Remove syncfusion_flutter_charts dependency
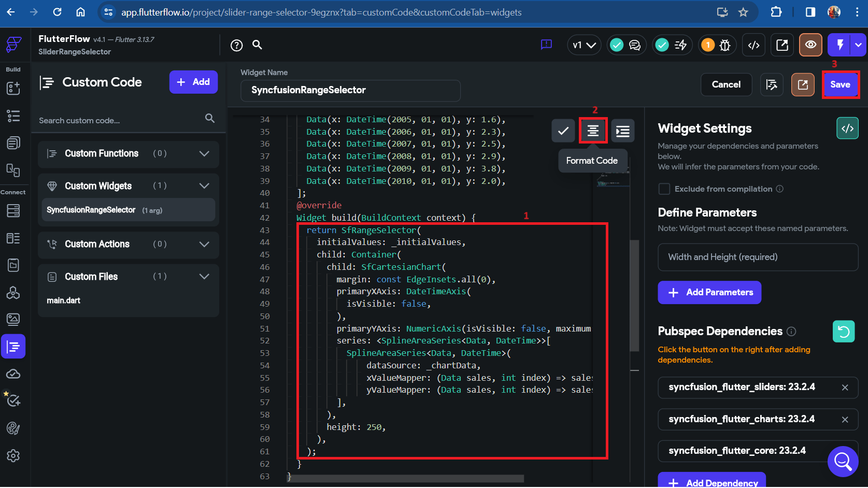Image resolution: width=868 pixels, height=488 pixels. (x=845, y=420)
